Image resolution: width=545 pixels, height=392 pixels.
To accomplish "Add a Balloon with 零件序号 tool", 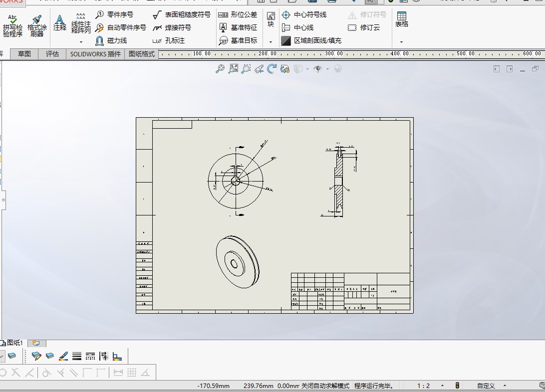I will pyautogui.click(x=115, y=15).
